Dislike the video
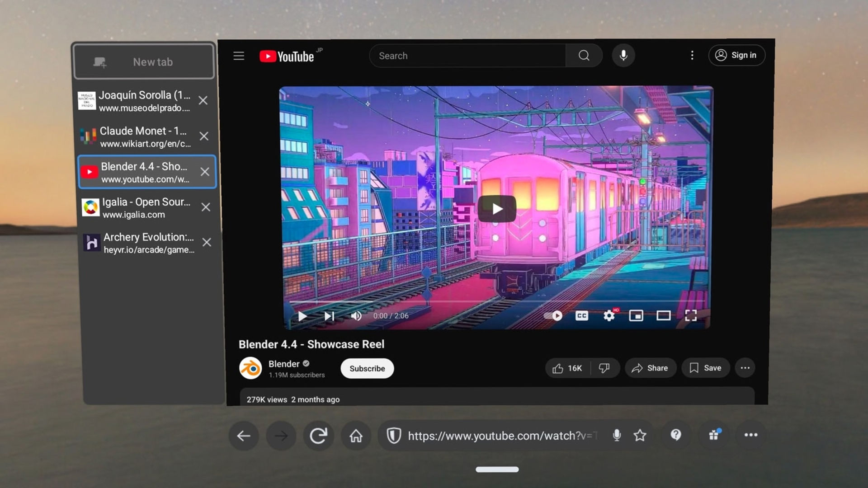 pyautogui.click(x=604, y=368)
